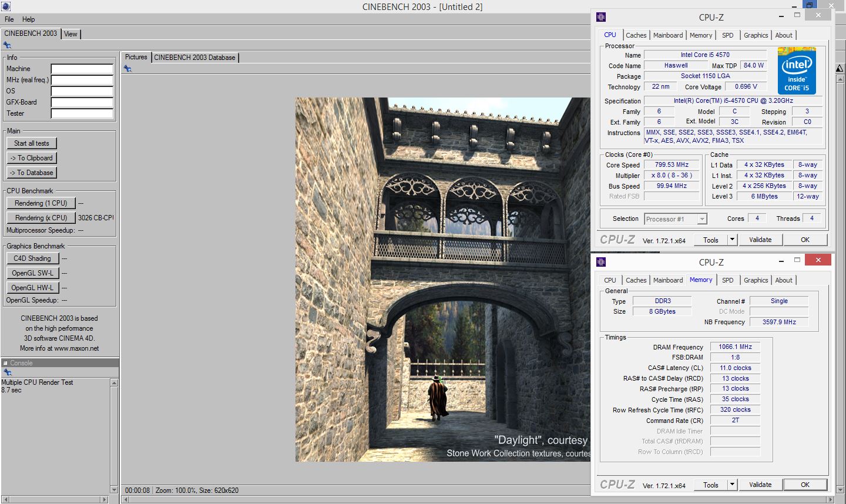Click the 1066.1 MHz DRAM Frequency value
The height and width of the screenshot is (504, 846).
[735, 347]
